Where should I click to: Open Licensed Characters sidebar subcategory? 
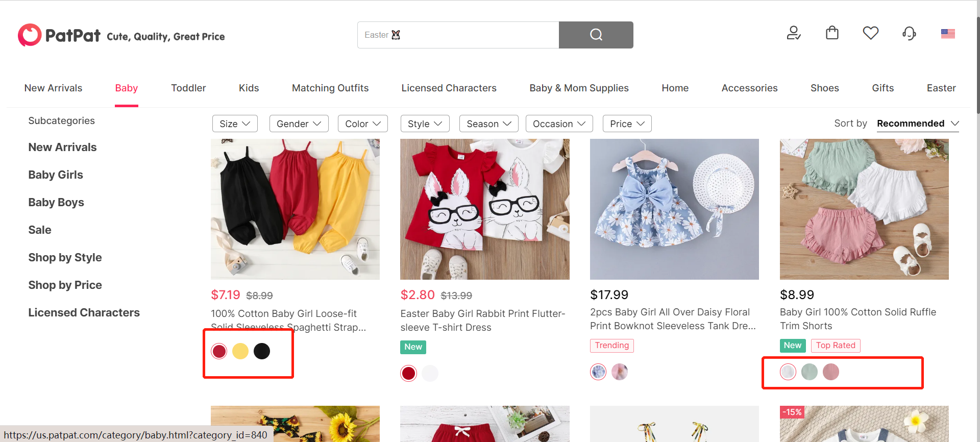click(84, 312)
